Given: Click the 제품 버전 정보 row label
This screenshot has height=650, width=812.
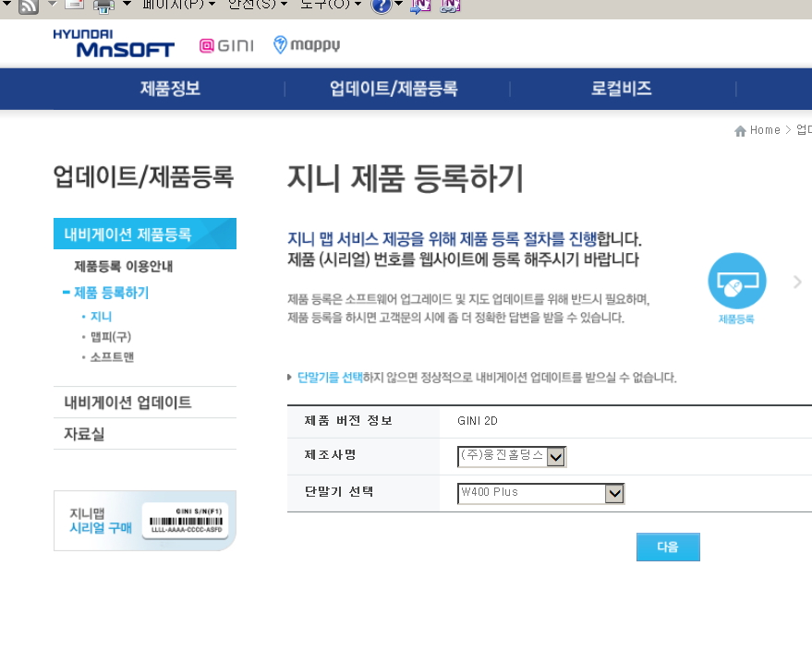Looking at the screenshot, I should click(348, 420).
